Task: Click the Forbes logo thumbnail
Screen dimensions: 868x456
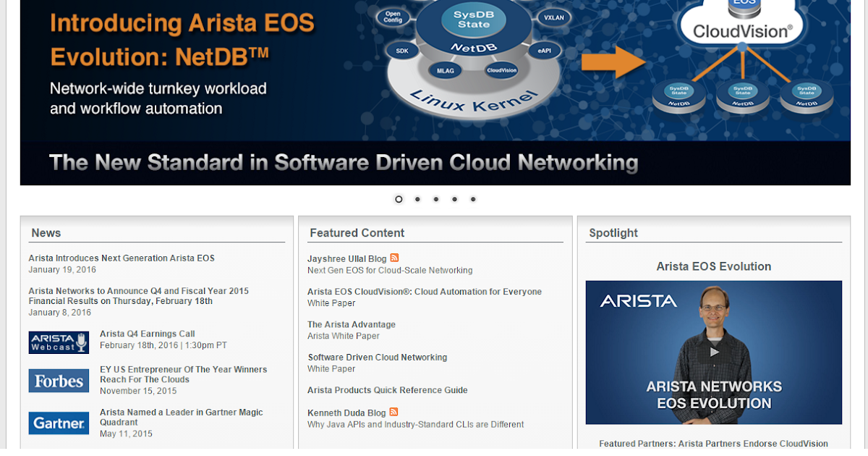Action: click(59, 381)
